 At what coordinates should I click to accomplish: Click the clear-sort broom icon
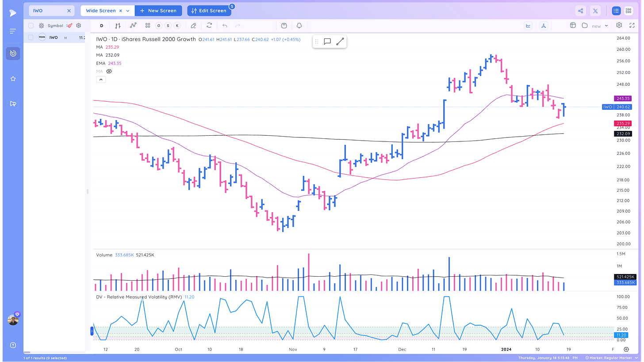[69, 26]
